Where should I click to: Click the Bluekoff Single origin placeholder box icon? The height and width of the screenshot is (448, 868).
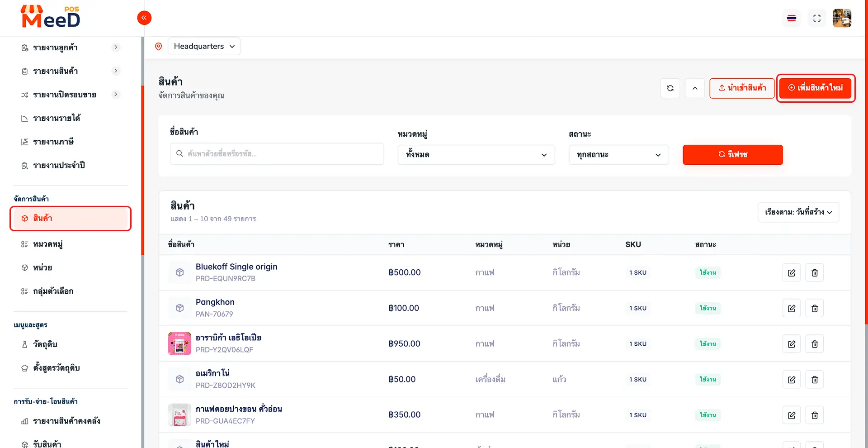(x=179, y=272)
